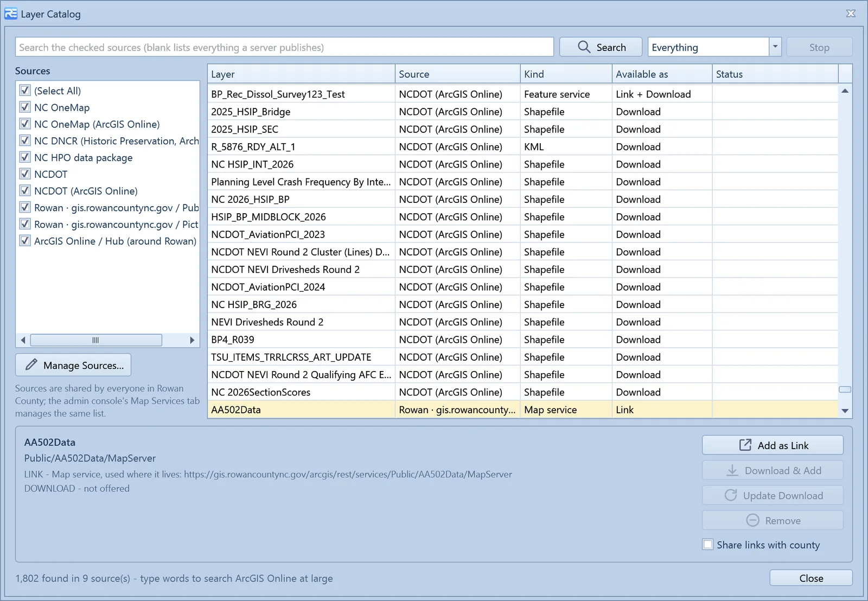The width and height of the screenshot is (868, 601).
Task: Click the layer table scroll-up arrow
Action: point(845,91)
